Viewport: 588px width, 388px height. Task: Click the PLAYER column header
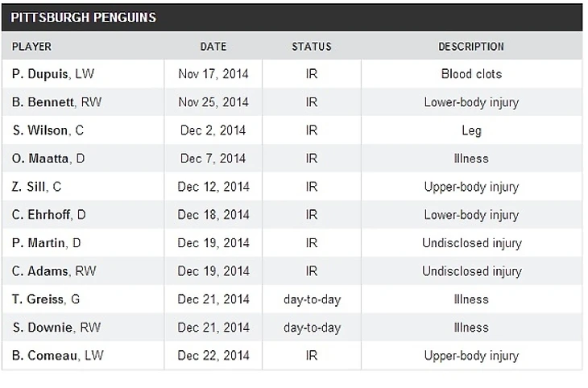tap(31, 47)
